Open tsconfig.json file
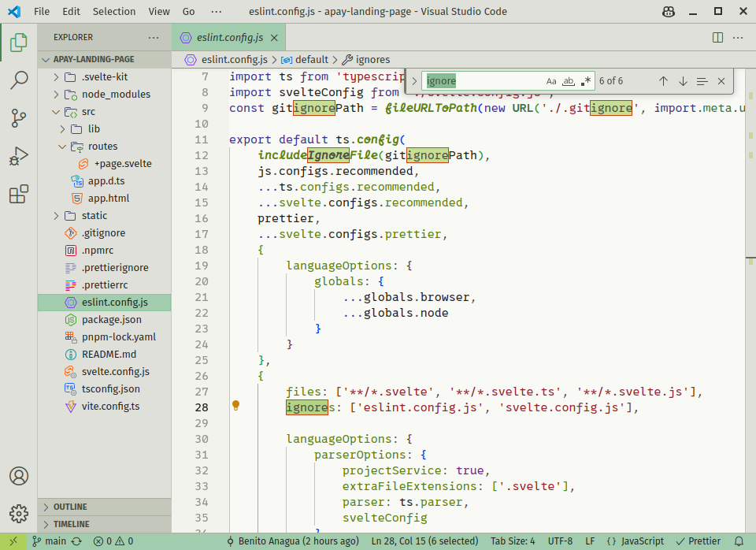Screen dimensions: 756x550 pos(105,389)
